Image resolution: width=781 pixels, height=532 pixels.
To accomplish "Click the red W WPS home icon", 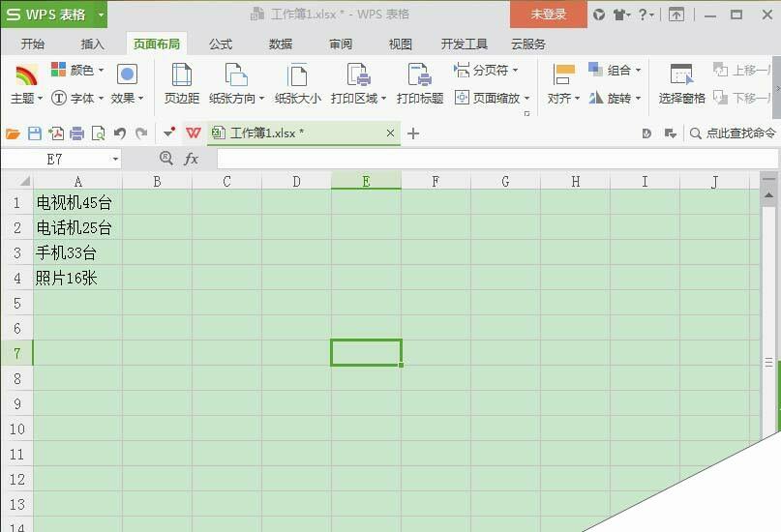I will [x=194, y=133].
